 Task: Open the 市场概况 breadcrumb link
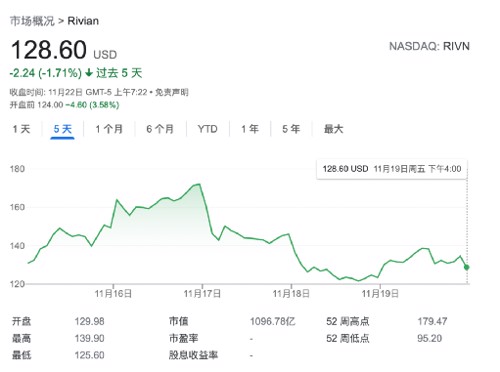32,21
